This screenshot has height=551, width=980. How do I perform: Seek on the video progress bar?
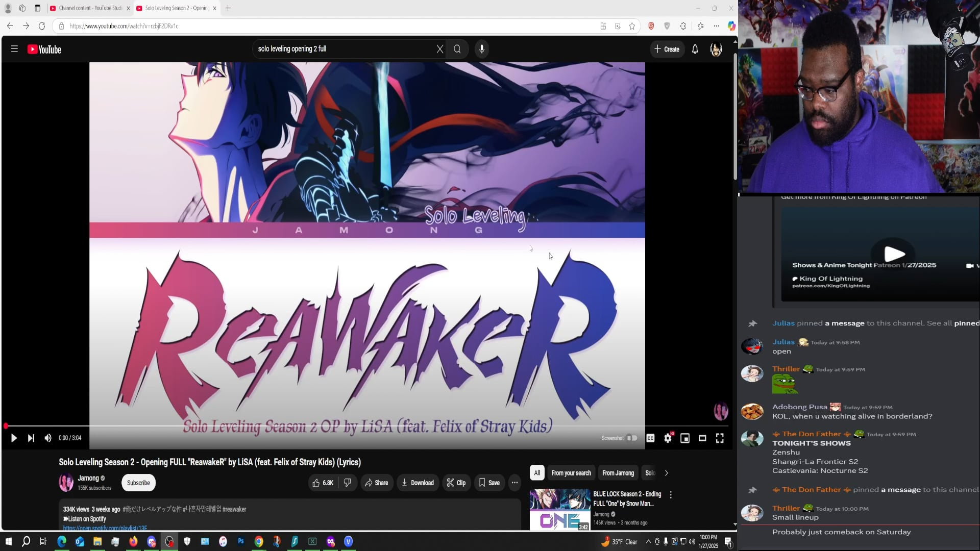367,426
